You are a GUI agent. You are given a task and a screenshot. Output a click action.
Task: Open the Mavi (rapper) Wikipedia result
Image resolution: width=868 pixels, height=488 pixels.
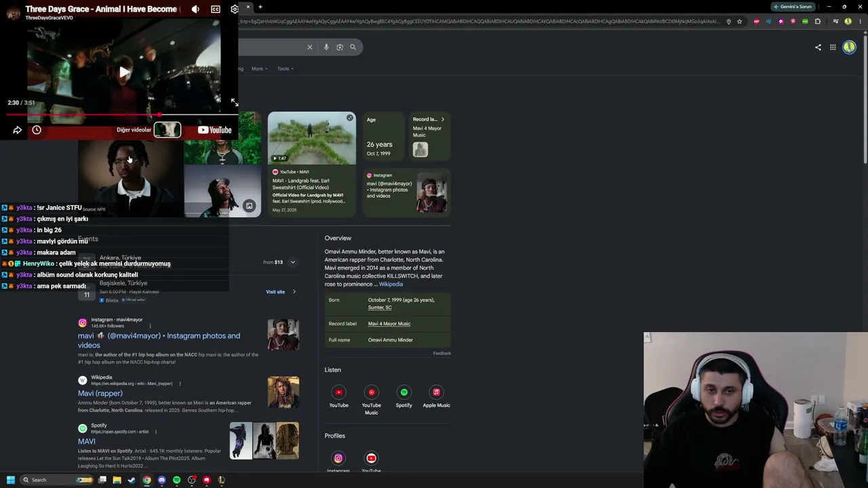pos(100,393)
